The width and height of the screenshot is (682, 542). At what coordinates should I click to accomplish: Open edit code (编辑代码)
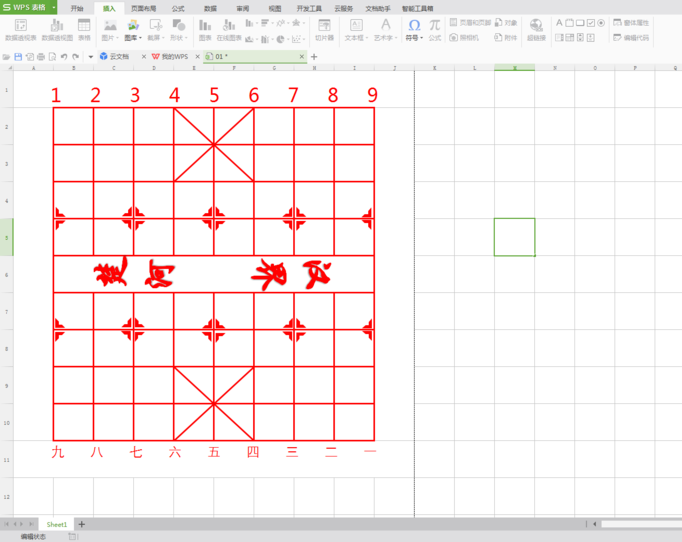pyautogui.click(x=631, y=38)
